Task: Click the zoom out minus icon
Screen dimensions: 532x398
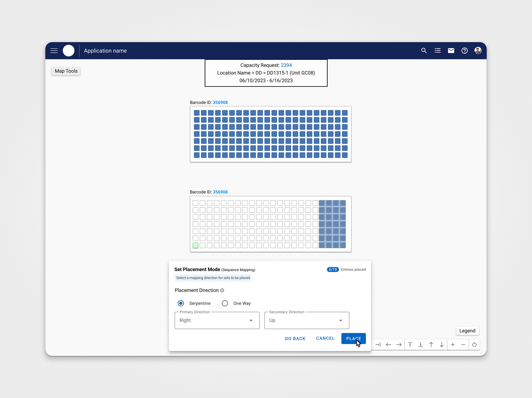Action: (x=463, y=345)
